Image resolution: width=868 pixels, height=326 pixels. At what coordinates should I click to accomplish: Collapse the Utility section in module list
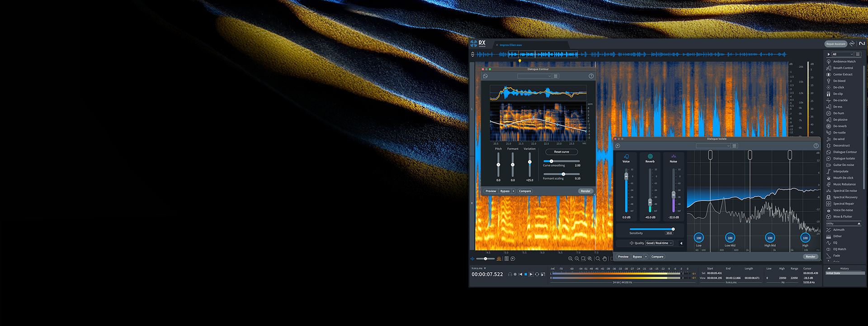click(x=859, y=224)
